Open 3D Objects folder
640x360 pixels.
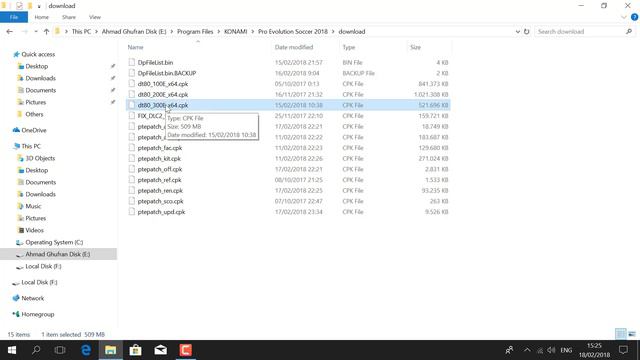(x=40, y=158)
